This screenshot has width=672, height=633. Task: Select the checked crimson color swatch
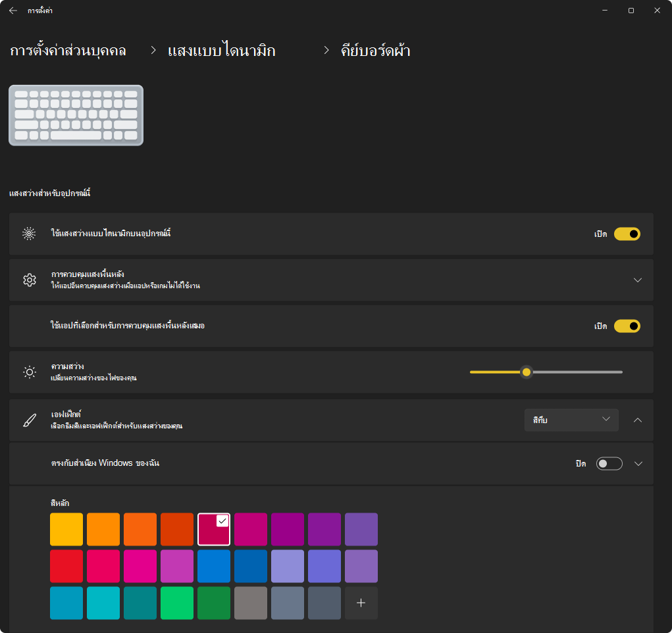pos(214,529)
